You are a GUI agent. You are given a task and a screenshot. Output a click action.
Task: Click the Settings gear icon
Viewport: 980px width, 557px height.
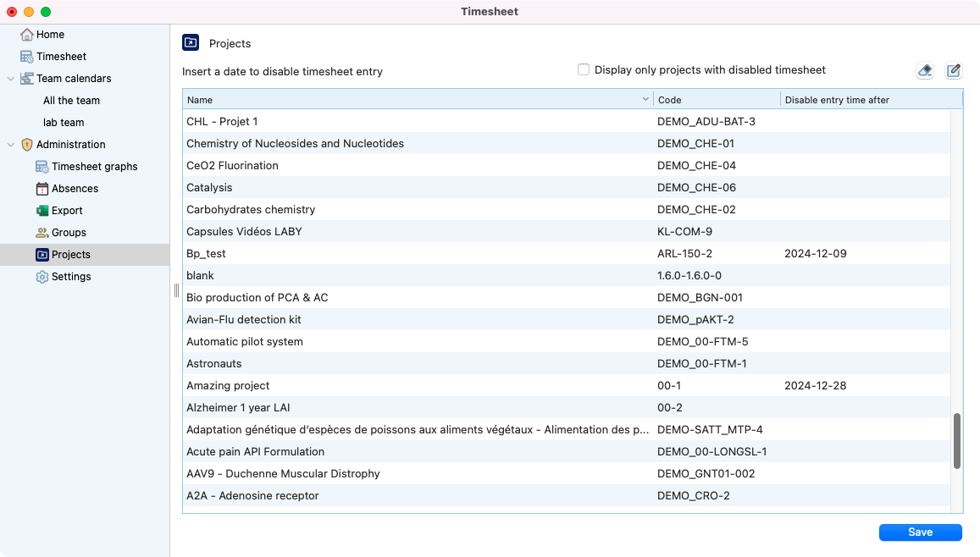click(x=42, y=277)
